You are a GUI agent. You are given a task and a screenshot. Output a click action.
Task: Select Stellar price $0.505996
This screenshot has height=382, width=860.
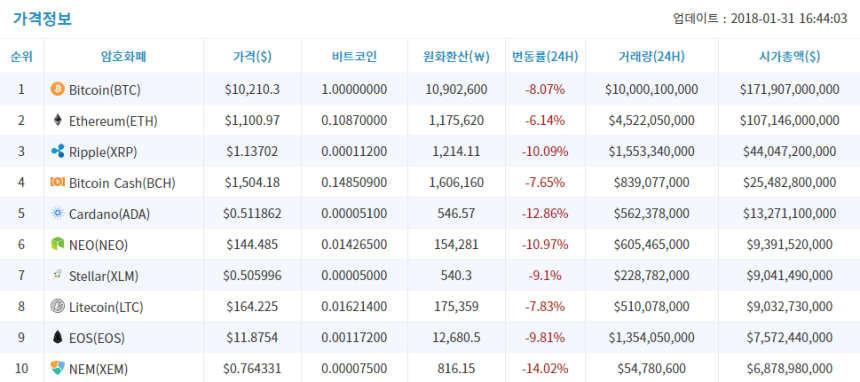[x=252, y=276]
